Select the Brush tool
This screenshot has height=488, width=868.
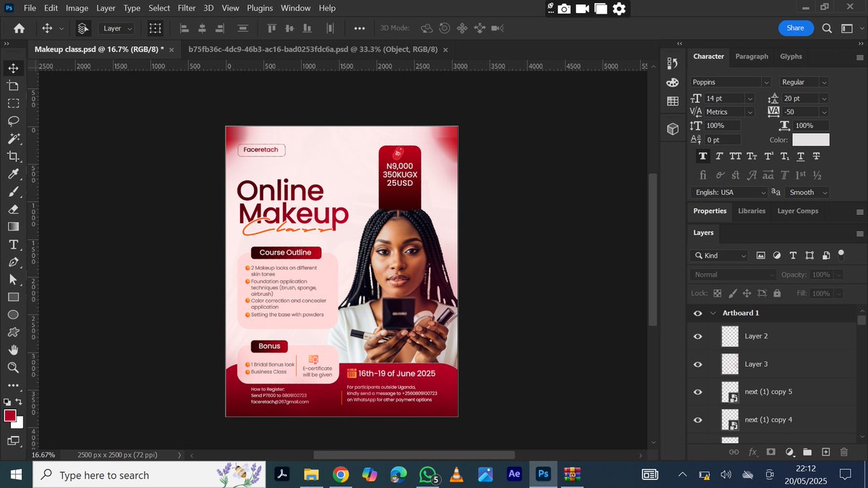[x=13, y=192]
